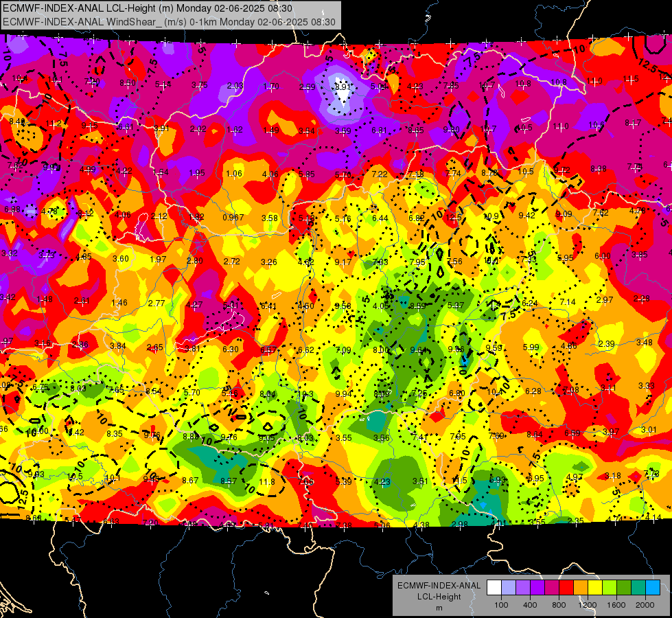Click the red legend swatch

[x=566, y=588]
